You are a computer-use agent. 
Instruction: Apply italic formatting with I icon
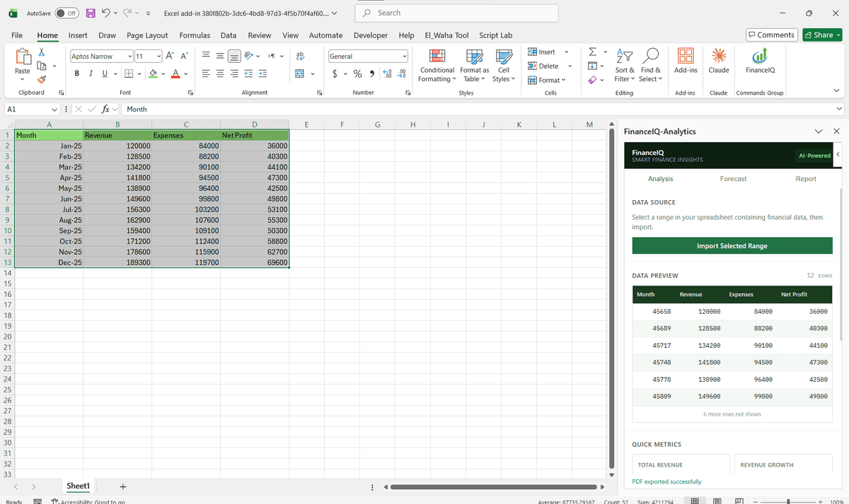(91, 74)
